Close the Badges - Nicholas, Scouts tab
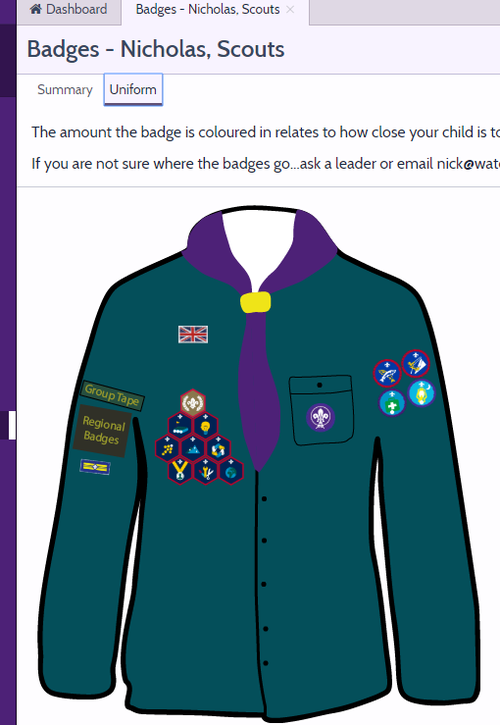This screenshot has width=500, height=725. click(290, 9)
